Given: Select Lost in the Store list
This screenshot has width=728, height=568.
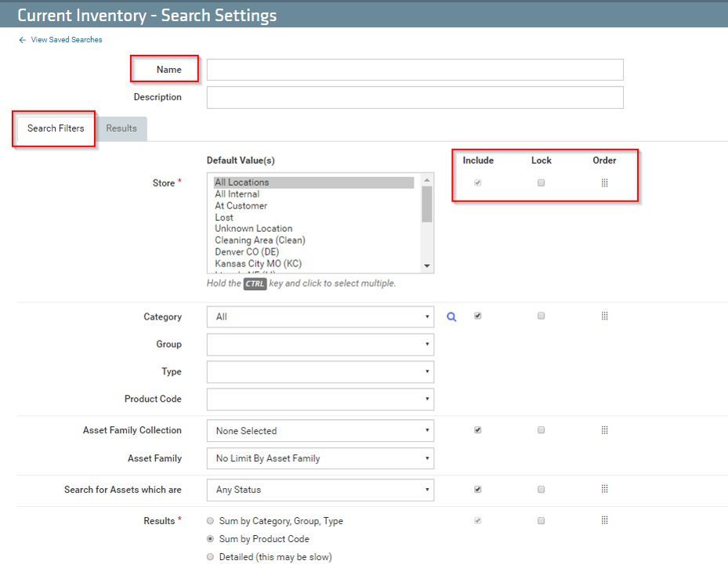Looking at the screenshot, I should (314, 217).
